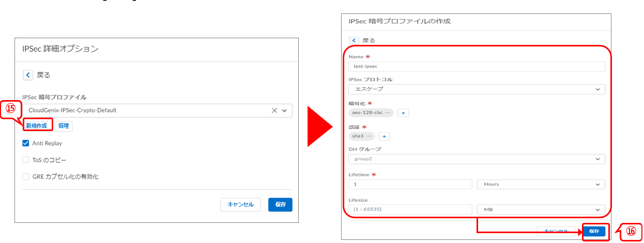The height and width of the screenshot is (243, 644).
Task: Enable the ToS のコピー checkbox
Action: pos(26,160)
